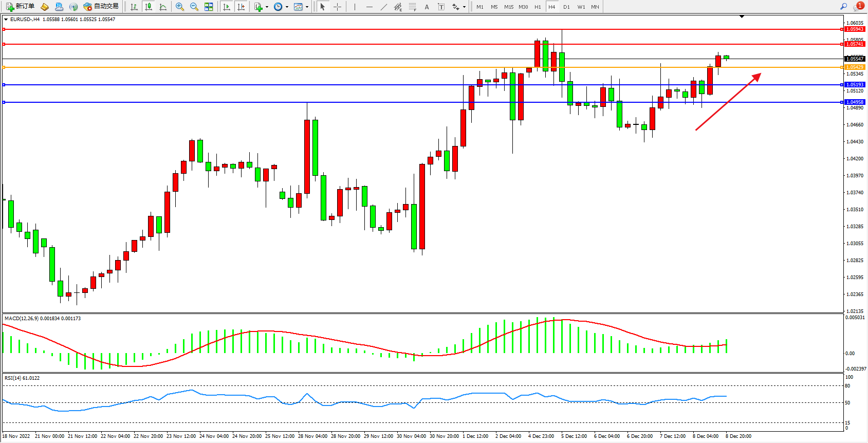Zoom out of the chart
The height and width of the screenshot is (443, 868).
coord(194,7)
